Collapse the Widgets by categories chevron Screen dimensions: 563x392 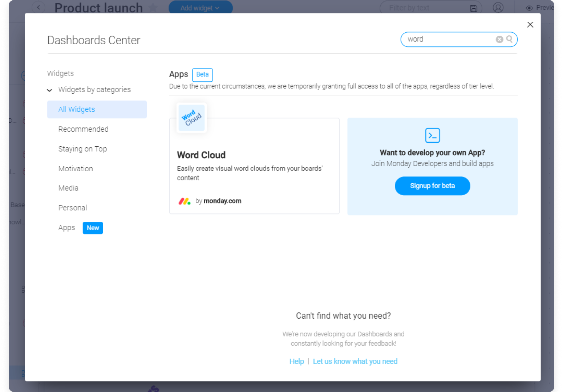pyautogui.click(x=50, y=90)
